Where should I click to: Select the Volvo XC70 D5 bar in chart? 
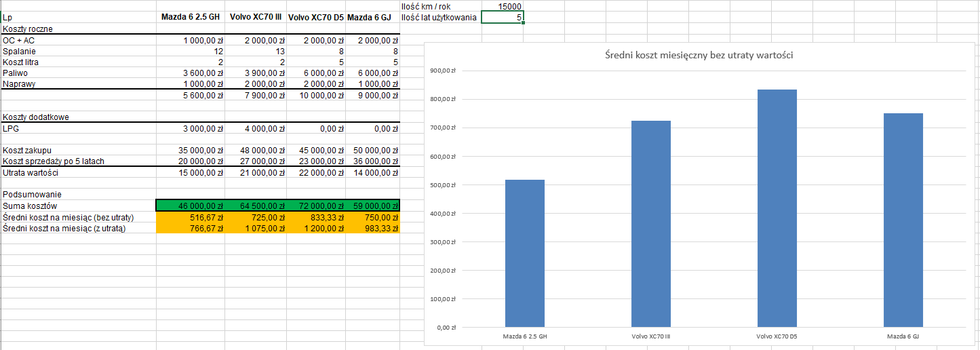(x=777, y=208)
